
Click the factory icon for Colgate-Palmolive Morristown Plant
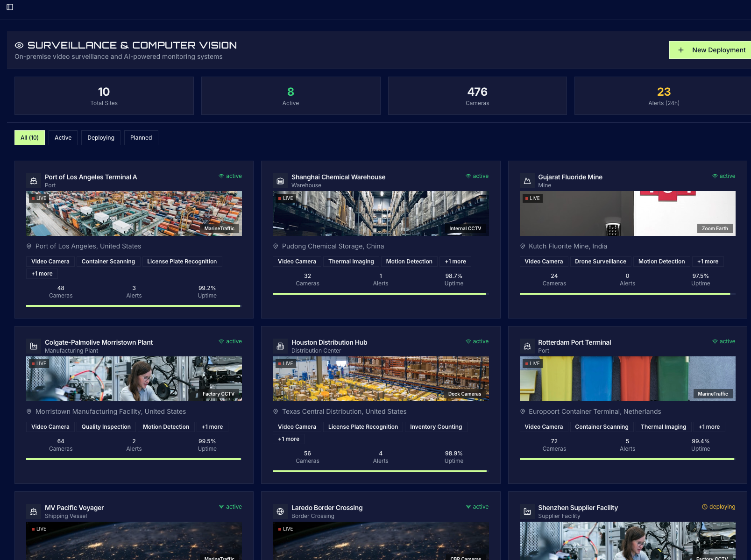point(34,346)
